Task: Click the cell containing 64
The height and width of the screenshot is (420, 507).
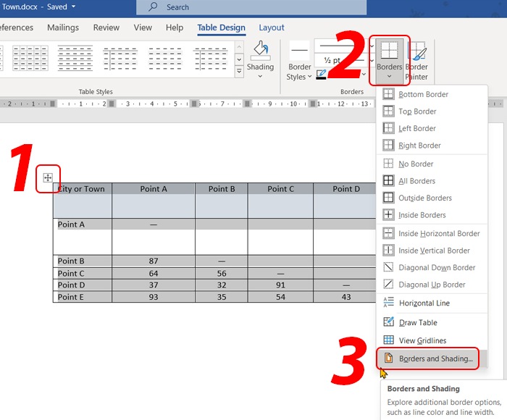Action: [x=154, y=273]
